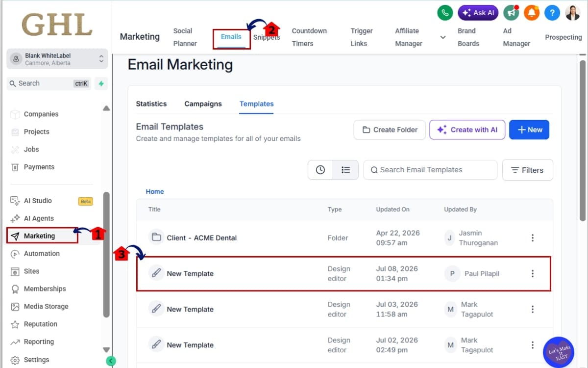Open Sites in the sidebar

[x=31, y=271]
